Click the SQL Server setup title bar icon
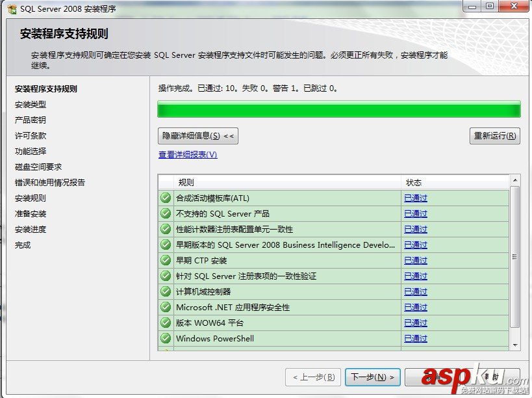The height and width of the screenshot is (398, 532). click(12, 9)
